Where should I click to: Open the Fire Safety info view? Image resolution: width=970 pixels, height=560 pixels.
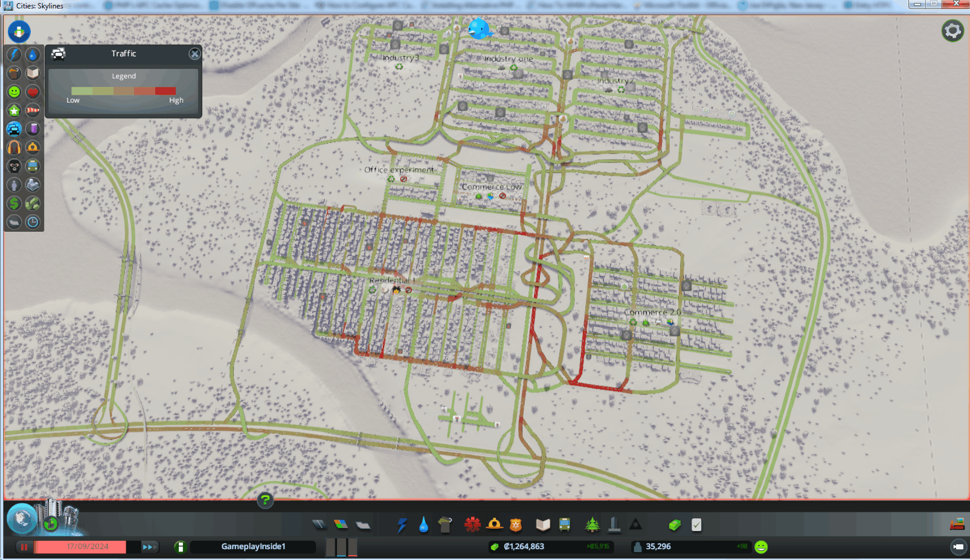[33, 148]
